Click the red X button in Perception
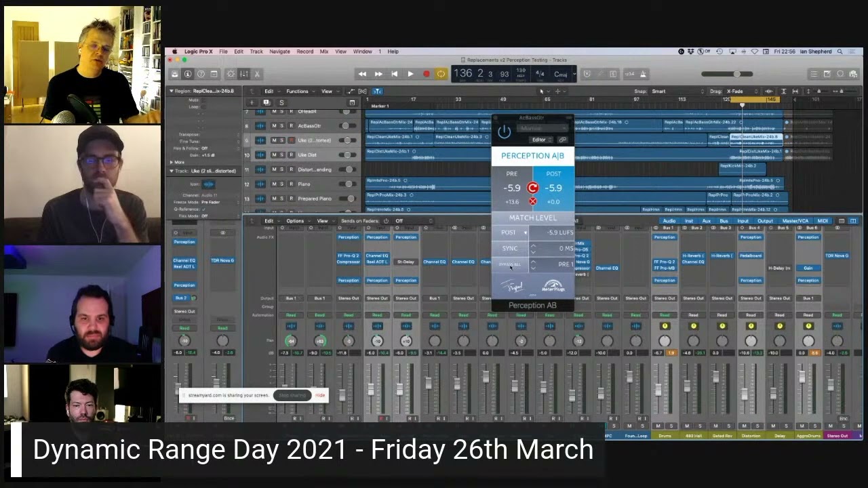The image size is (868, 488). click(532, 201)
